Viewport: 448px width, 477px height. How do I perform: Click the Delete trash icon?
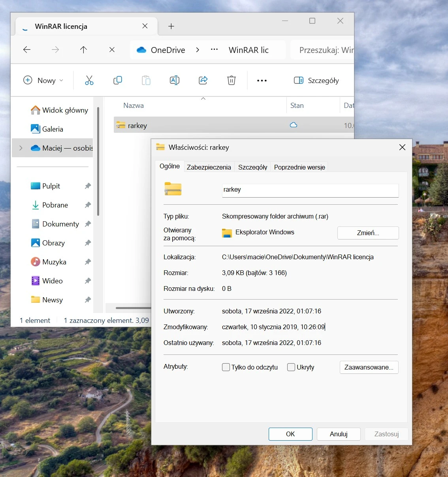coord(232,81)
